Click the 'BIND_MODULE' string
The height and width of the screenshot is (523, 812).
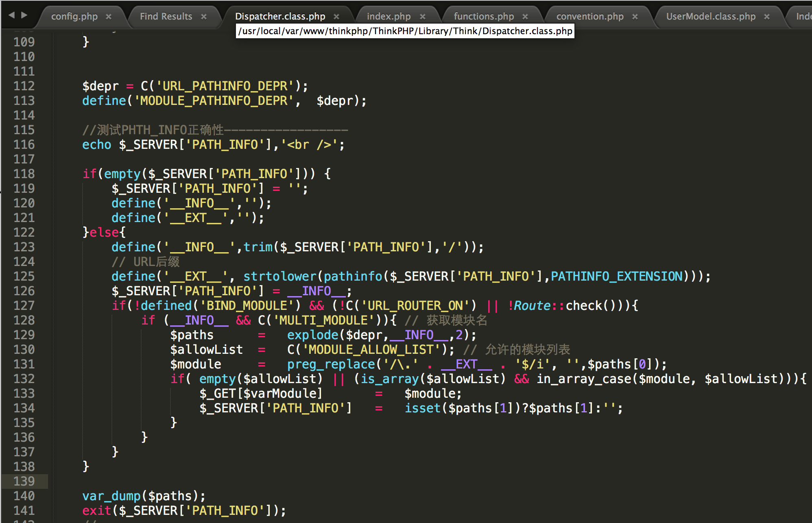[247, 305]
